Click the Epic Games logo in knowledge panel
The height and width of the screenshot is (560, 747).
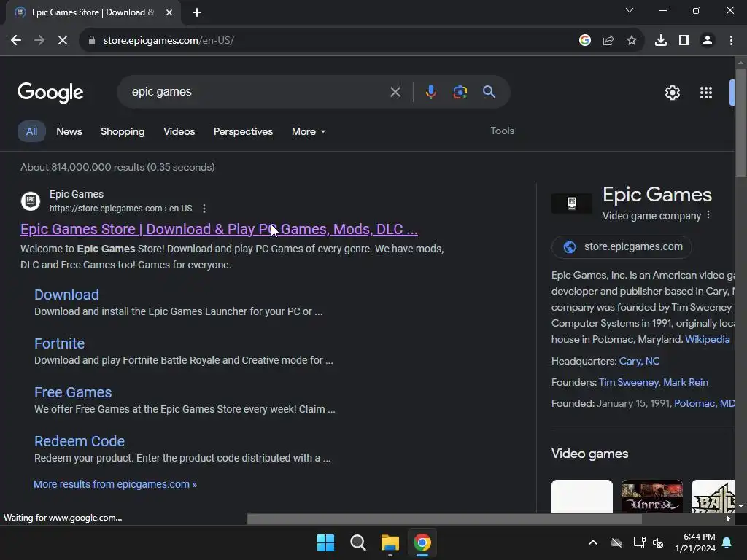point(572,203)
